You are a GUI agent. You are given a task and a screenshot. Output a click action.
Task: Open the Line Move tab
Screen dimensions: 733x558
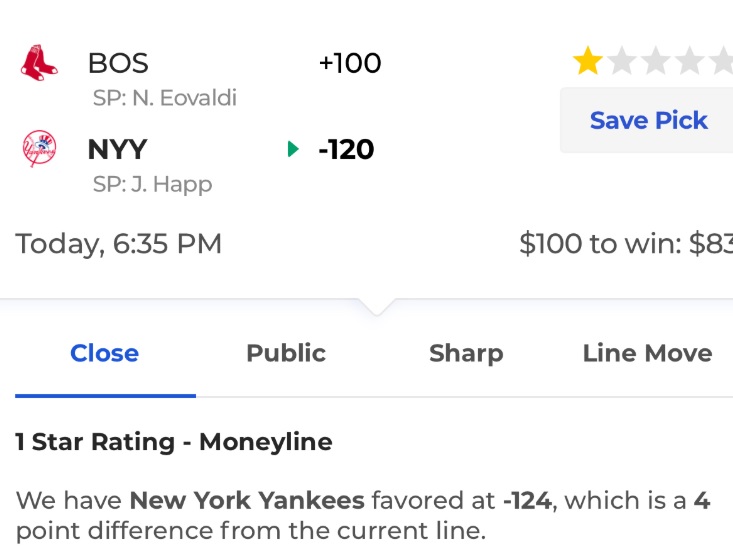647,353
